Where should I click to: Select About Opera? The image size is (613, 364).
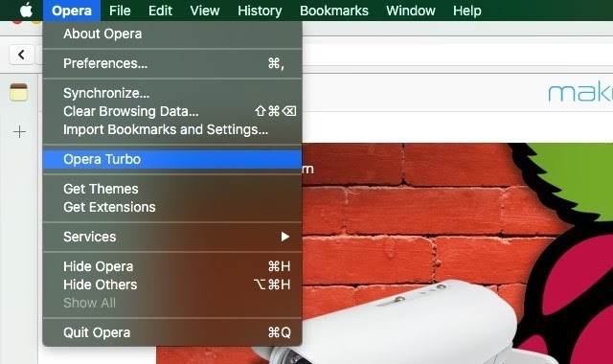pyautogui.click(x=172, y=34)
